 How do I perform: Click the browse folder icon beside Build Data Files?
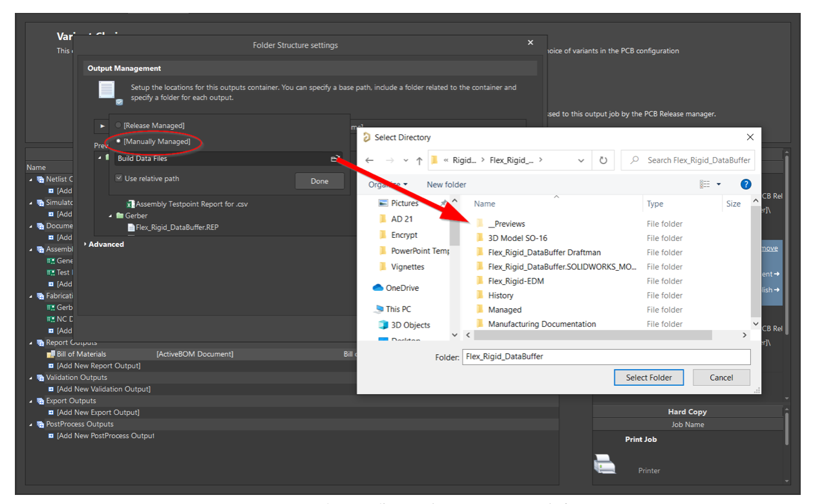coord(335,159)
